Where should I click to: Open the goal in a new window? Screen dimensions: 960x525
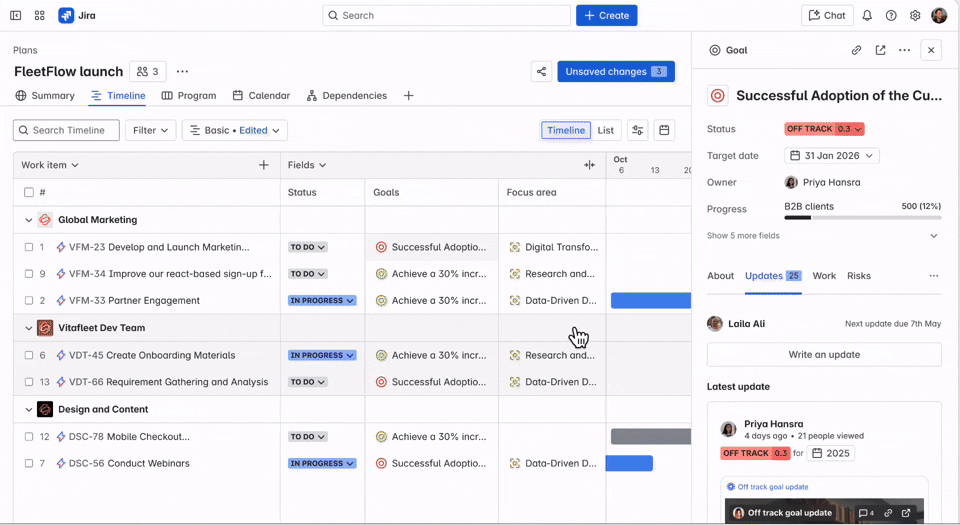(880, 50)
